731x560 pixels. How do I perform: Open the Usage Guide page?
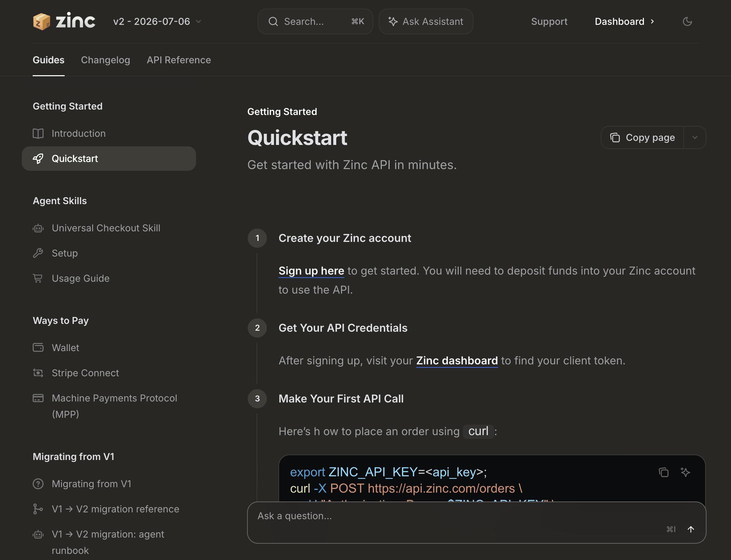81,278
